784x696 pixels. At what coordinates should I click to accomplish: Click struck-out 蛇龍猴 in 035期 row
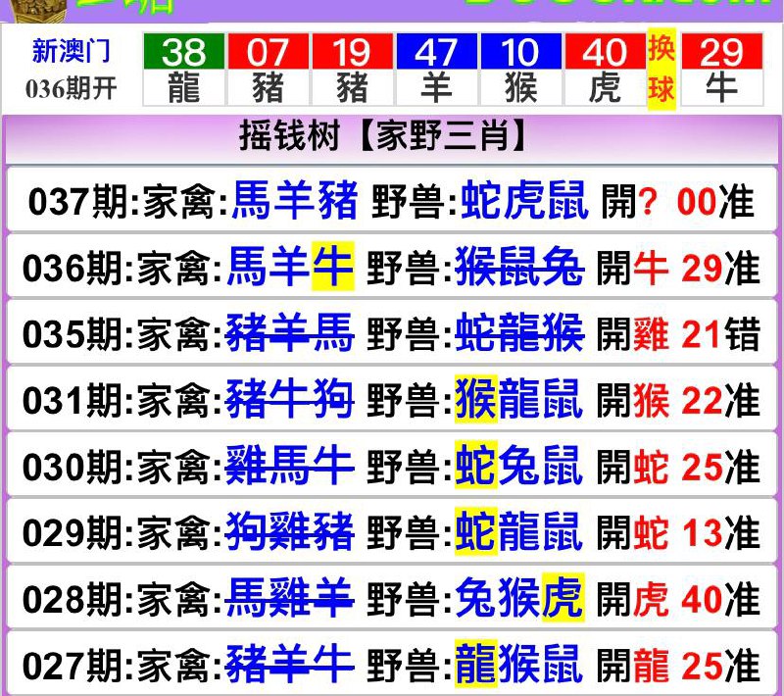[519, 333]
